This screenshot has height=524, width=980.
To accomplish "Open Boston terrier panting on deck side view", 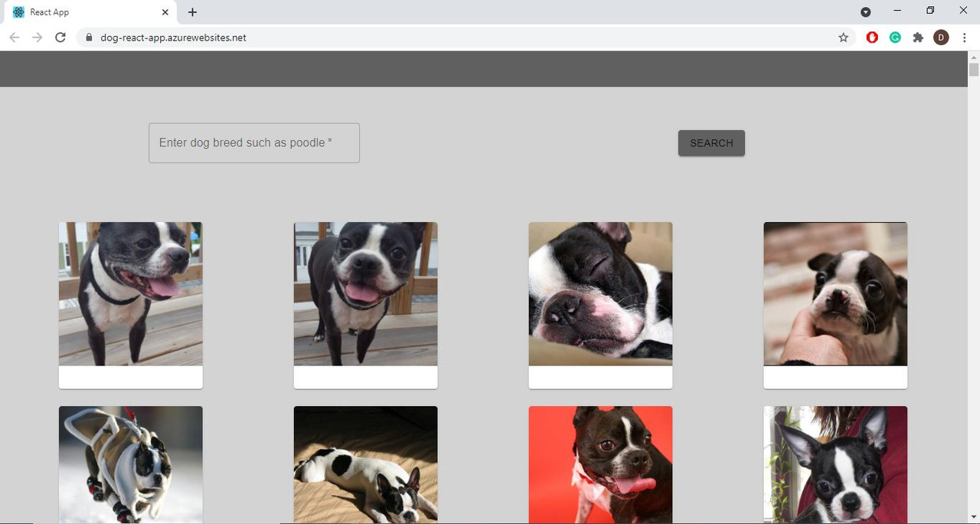I will point(131,294).
